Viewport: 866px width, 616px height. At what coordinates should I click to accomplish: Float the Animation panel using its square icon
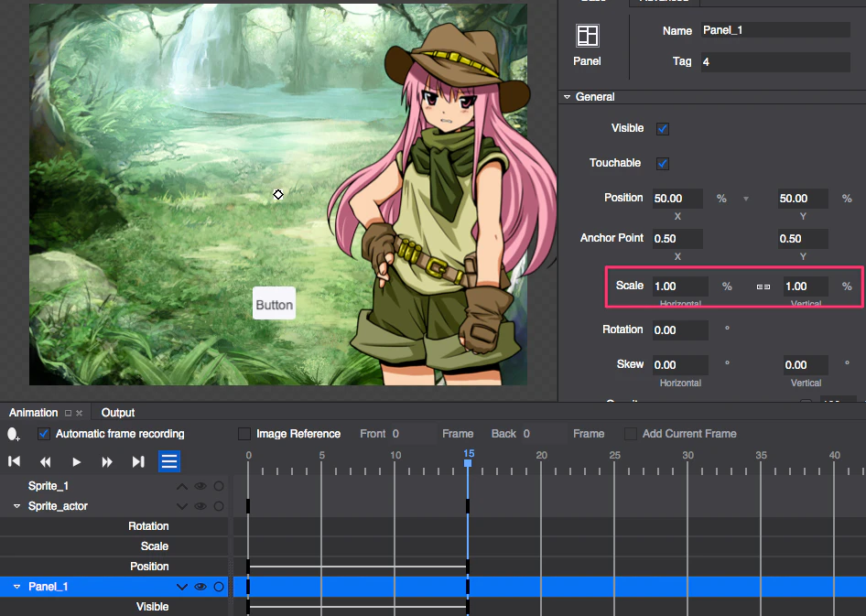[x=68, y=413]
